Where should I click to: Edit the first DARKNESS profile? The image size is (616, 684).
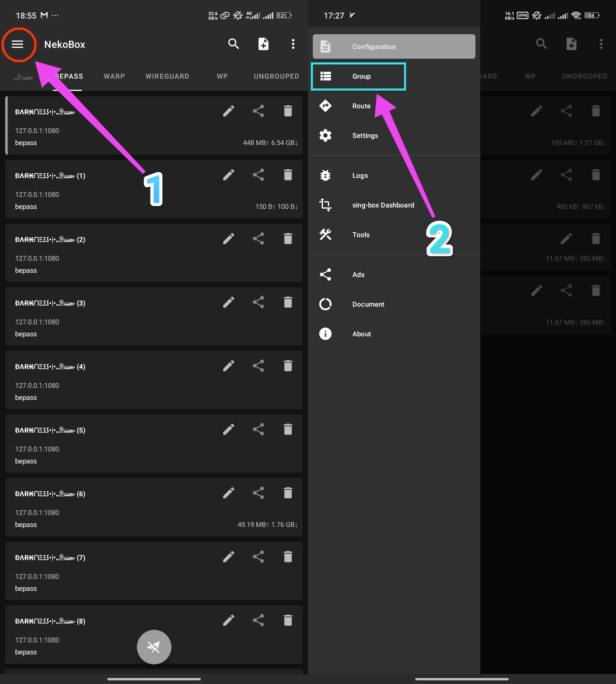pyautogui.click(x=229, y=111)
